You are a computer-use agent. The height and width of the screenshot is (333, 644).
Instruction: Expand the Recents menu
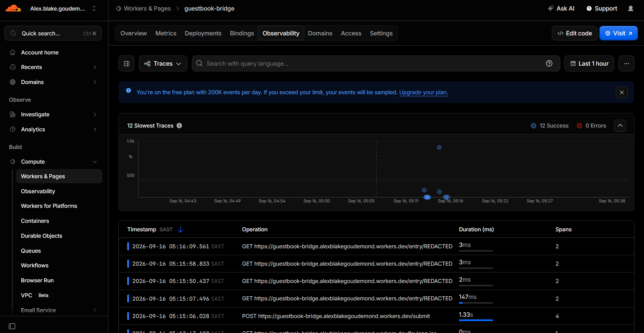[53, 67]
